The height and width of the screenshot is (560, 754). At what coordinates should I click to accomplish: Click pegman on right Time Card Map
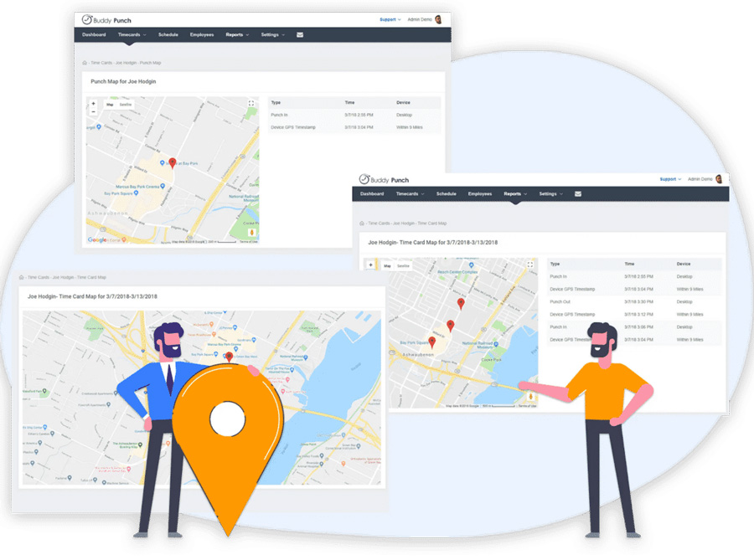(x=531, y=396)
